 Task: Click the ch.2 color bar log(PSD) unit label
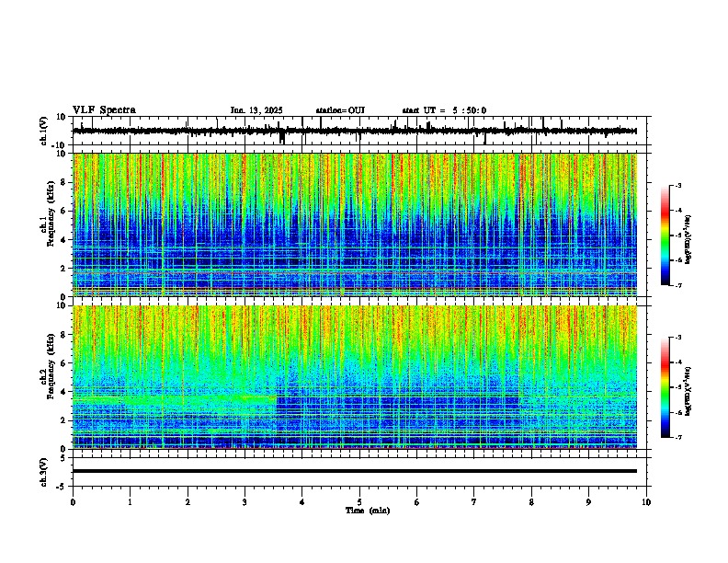tap(688, 391)
